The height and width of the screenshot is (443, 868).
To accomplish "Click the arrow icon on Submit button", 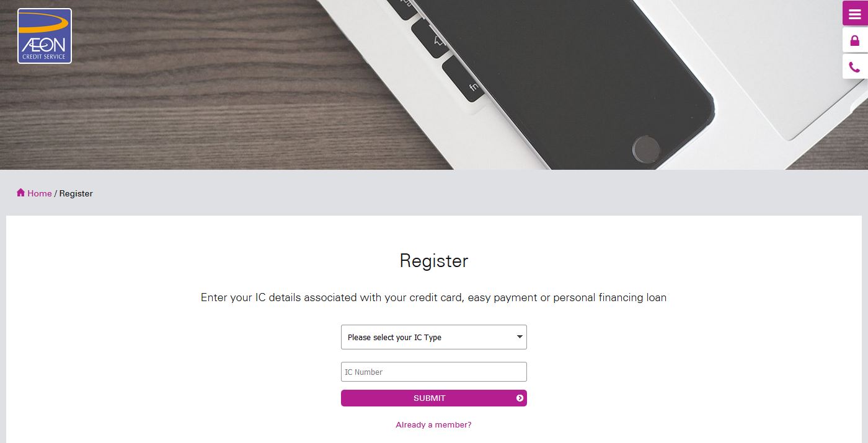I will [520, 398].
